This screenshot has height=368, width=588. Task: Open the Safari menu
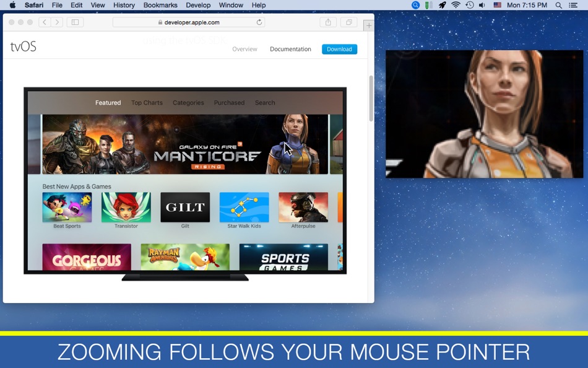[x=34, y=5]
